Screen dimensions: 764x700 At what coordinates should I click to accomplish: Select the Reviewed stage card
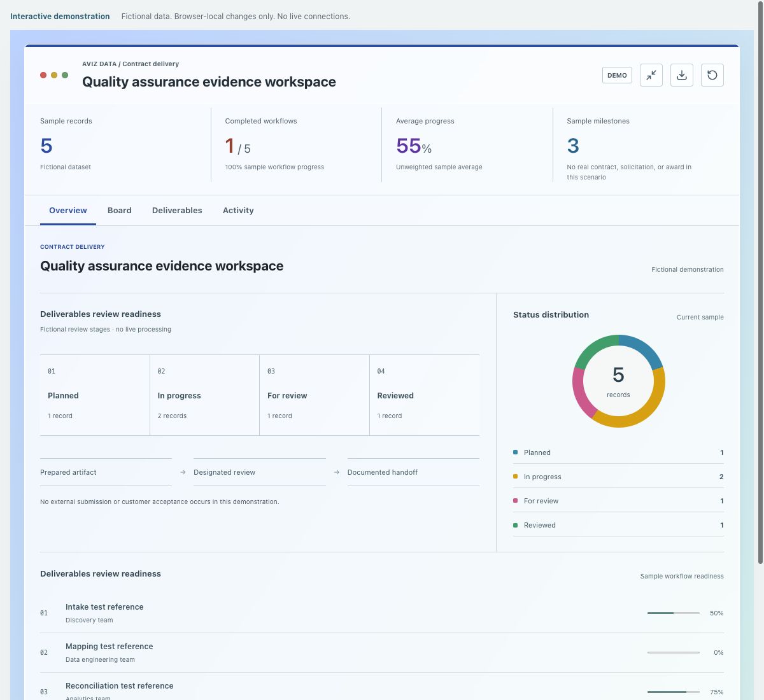(425, 395)
